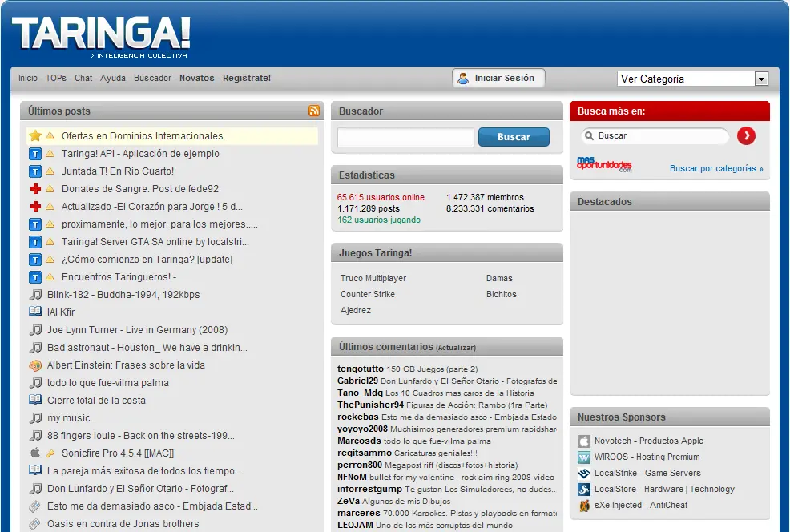790x532 pixels.
Task: Click the red cross icon beside Actualizado -El Corazón
Action: click(x=35, y=207)
